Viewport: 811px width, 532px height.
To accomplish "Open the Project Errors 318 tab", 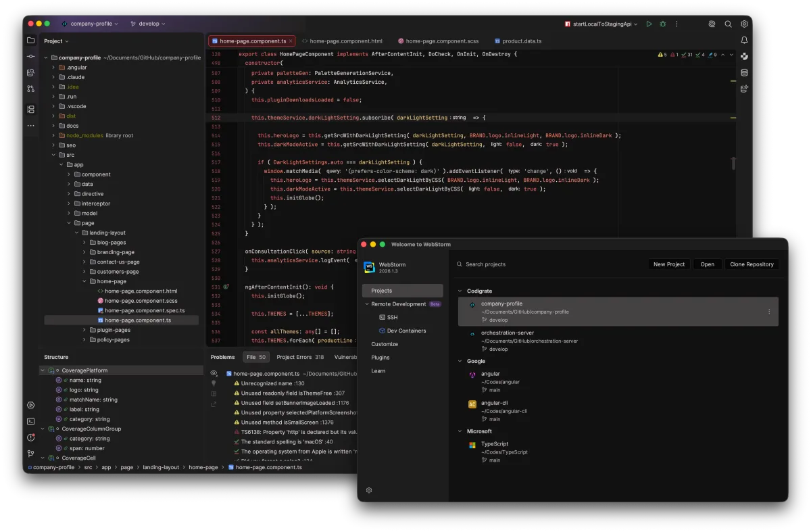I will tap(300, 357).
